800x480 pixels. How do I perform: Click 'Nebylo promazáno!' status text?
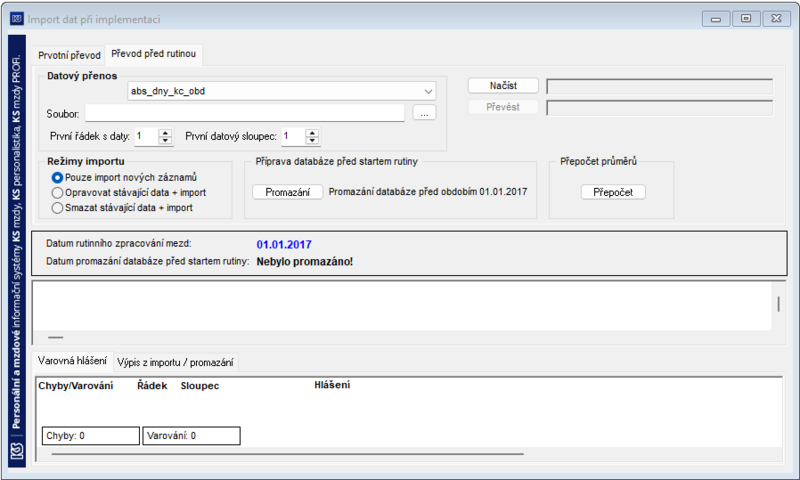pos(305,262)
